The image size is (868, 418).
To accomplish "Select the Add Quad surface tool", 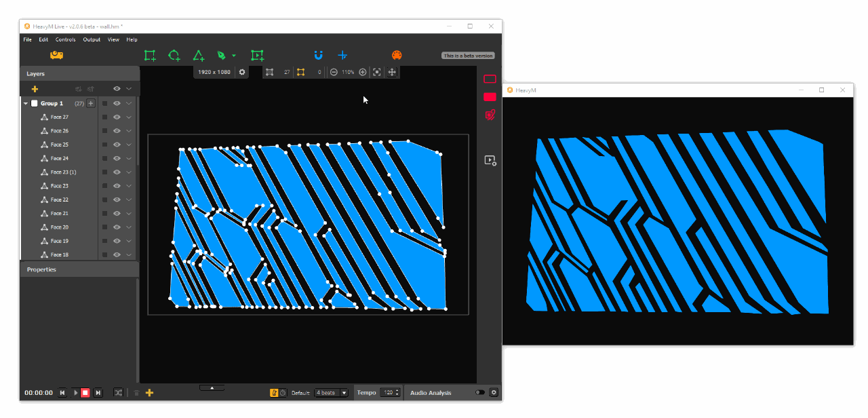I will point(150,55).
